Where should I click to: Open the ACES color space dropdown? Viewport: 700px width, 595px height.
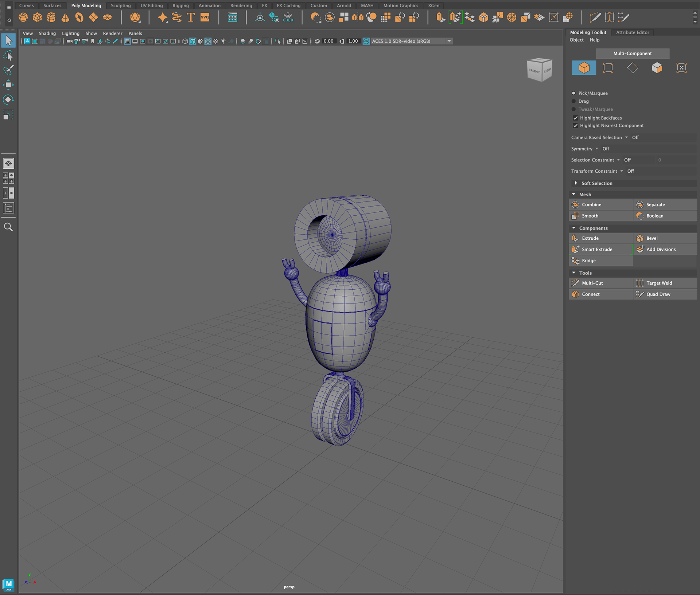449,41
